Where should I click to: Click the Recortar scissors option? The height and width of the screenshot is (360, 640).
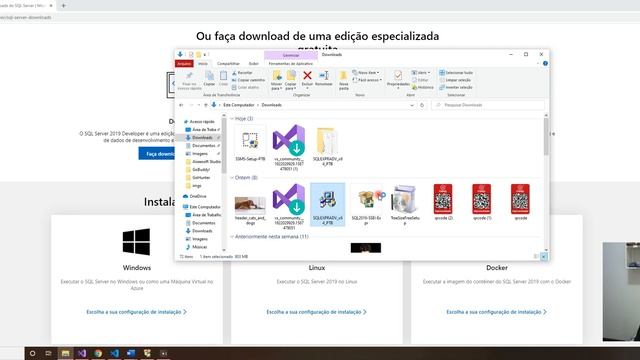coord(242,73)
